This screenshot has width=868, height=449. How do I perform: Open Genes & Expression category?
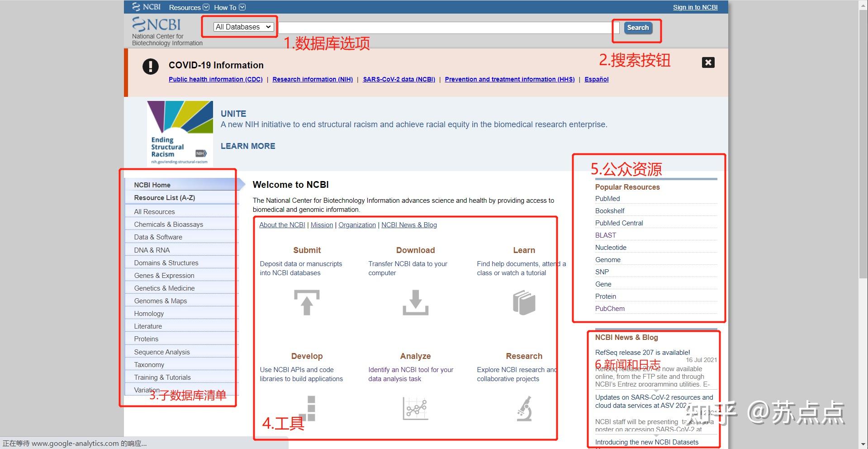click(x=181, y=275)
